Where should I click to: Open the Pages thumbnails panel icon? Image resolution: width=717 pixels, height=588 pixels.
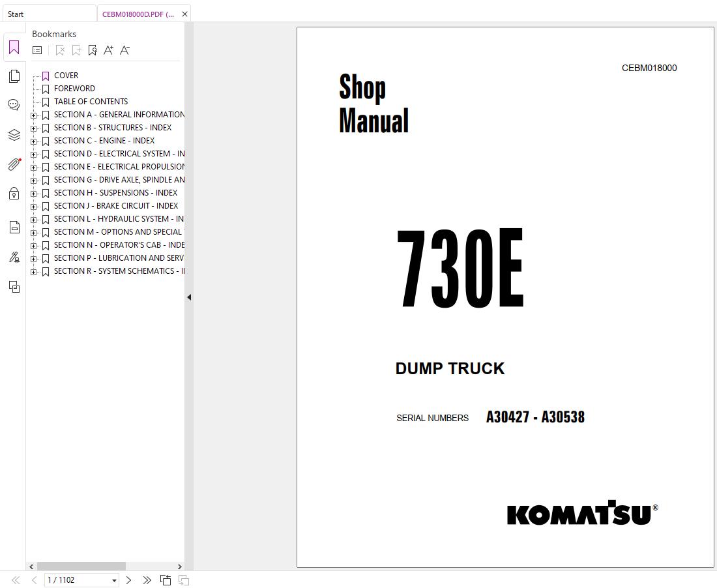14,76
